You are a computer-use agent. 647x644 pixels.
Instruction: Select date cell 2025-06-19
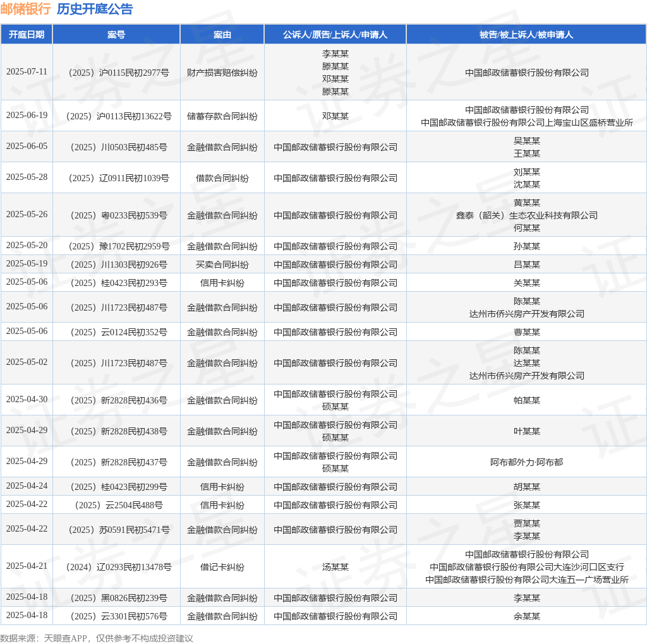click(x=27, y=115)
